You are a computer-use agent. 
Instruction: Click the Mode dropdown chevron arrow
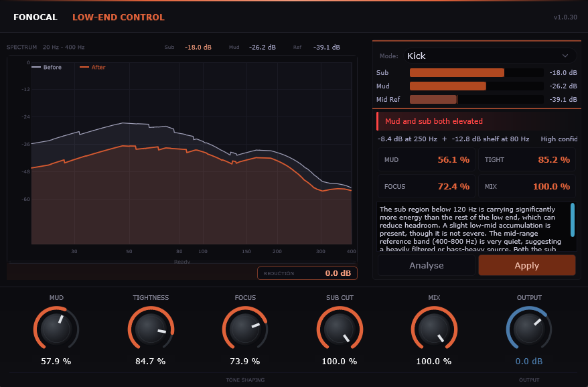pyautogui.click(x=565, y=56)
